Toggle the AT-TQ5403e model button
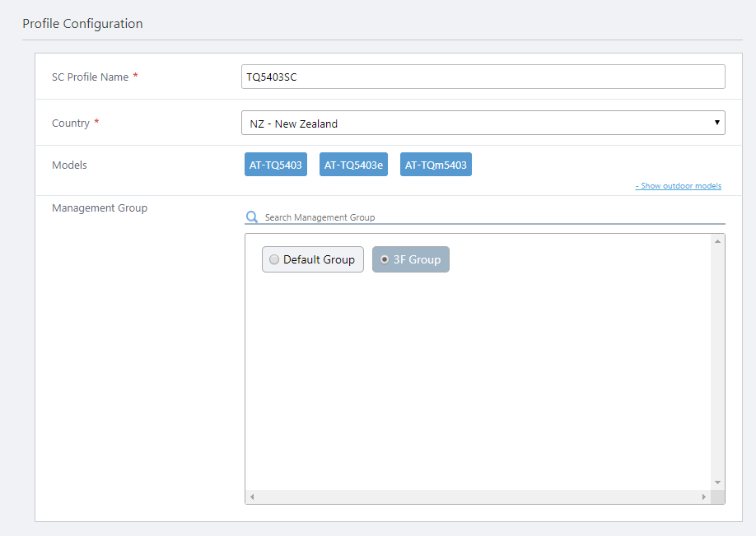756x536 pixels. (x=353, y=165)
